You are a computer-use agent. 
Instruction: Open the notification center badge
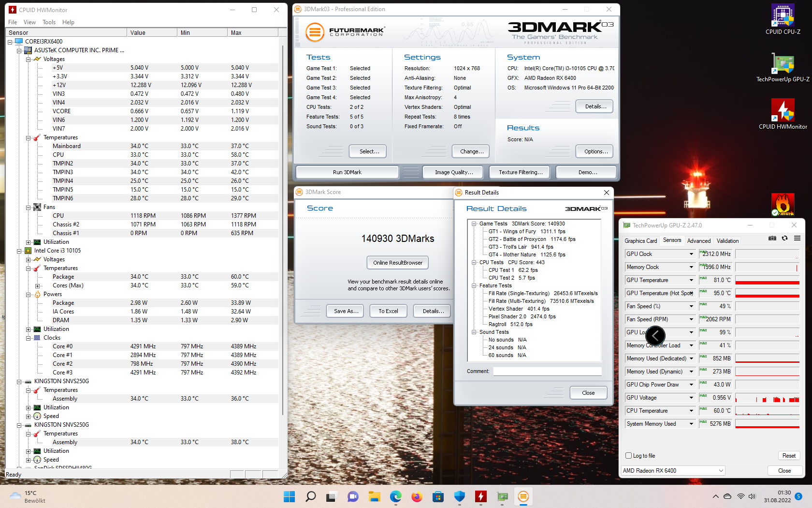[x=798, y=496]
